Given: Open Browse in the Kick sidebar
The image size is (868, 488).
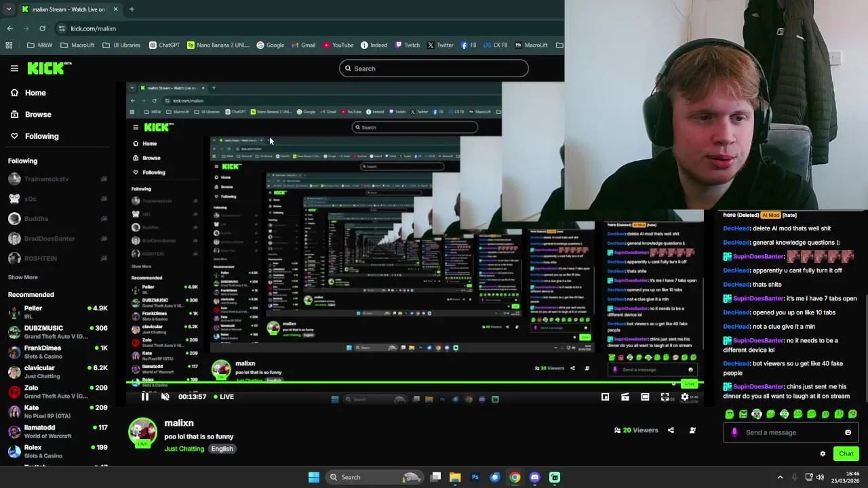Looking at the screenshot, I should click(x=31, y=115).
